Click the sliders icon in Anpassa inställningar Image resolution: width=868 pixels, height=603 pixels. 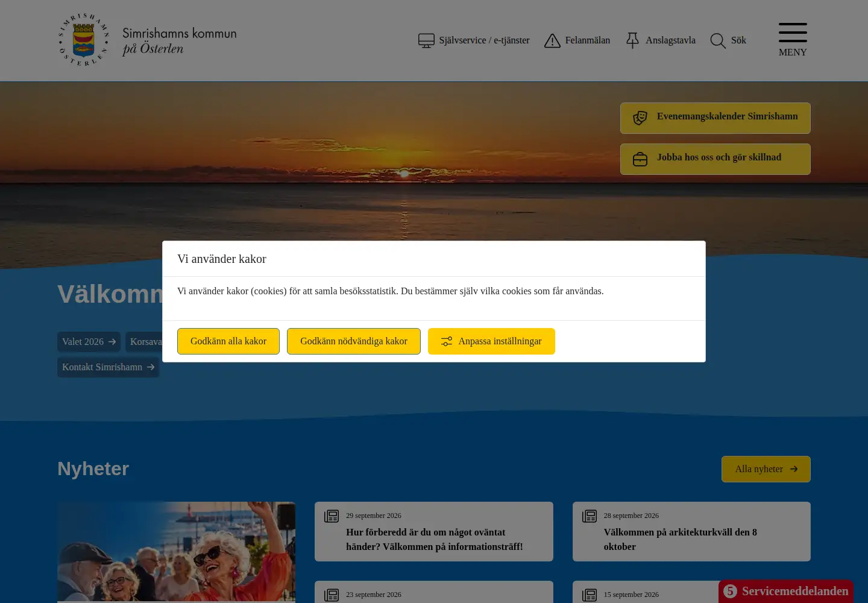pos(447,341)
